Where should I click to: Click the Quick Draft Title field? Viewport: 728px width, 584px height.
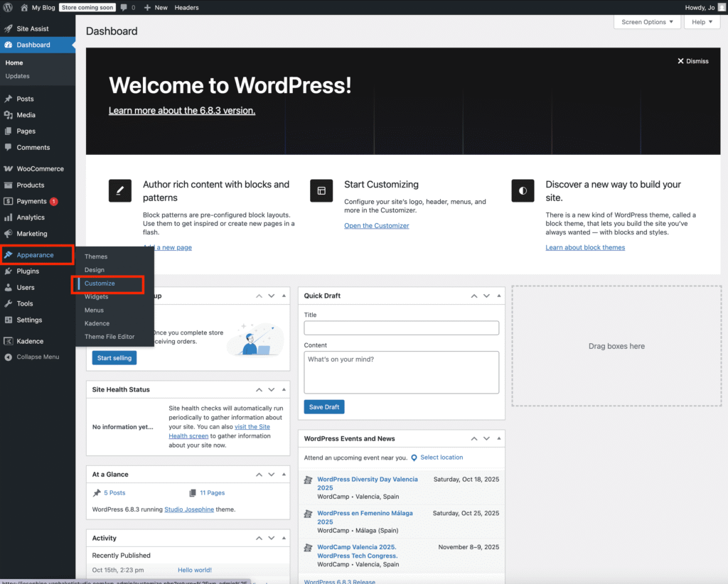(401, 328)
